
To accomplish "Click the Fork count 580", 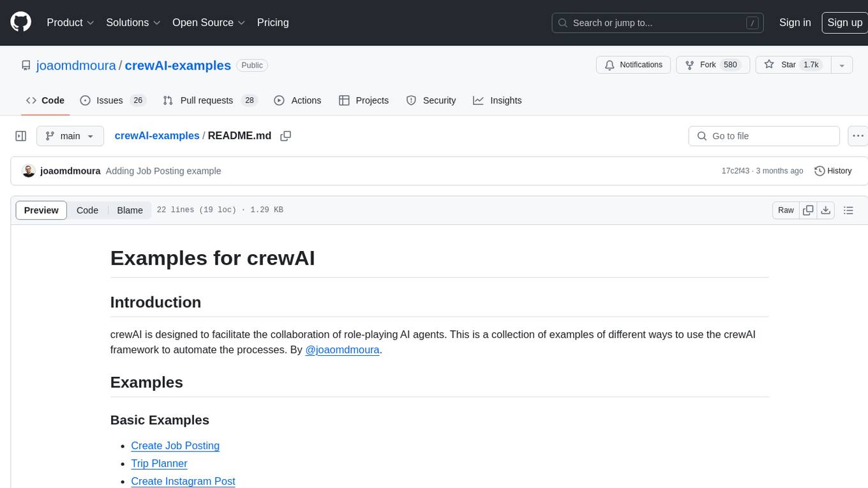I will (730, 65).
